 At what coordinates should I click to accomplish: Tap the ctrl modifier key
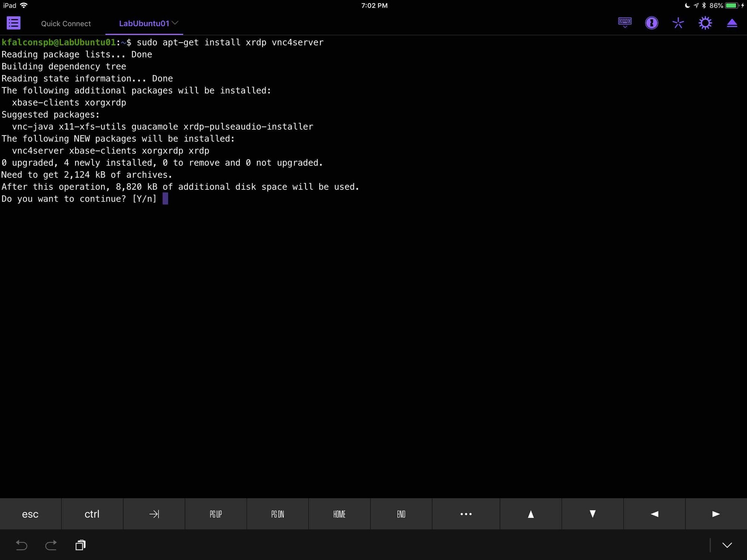pyautogui.click(x=92, y=514)
